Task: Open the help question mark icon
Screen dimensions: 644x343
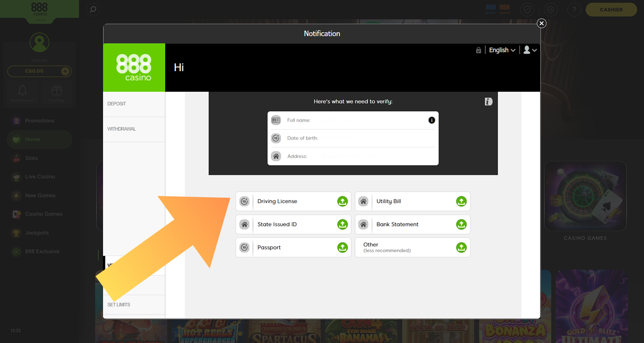Action: tap(574, 9)
